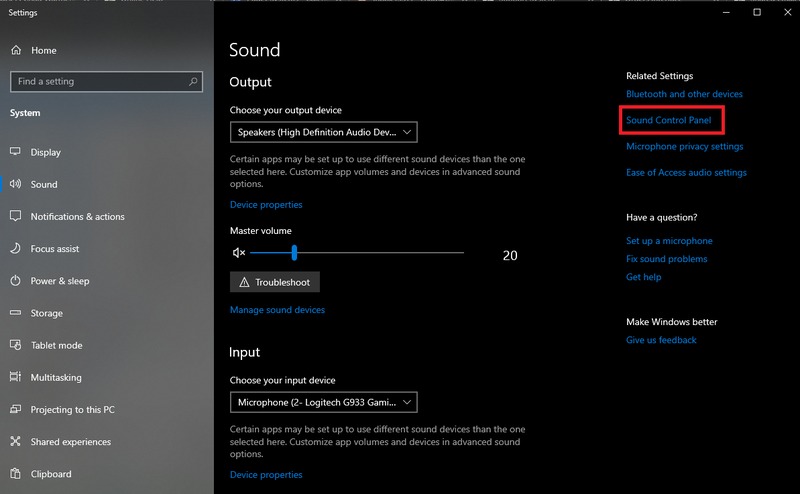The width and height of the screenshot is (800, 494).
Task: Go to Shared experiences settings
Action: [x=70, y=442]
